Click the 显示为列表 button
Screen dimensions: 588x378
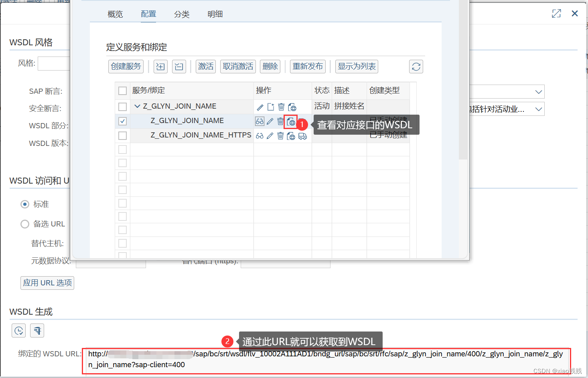point(357,67)
